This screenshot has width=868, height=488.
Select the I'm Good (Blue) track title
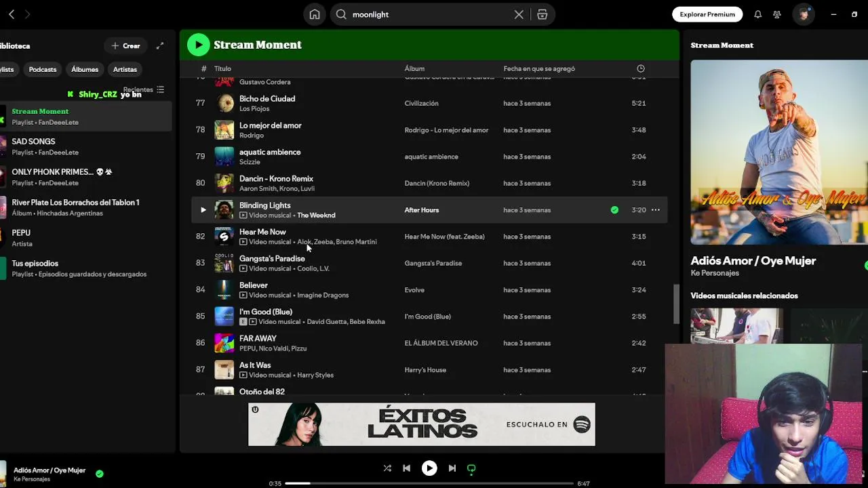tap(266, 312)
